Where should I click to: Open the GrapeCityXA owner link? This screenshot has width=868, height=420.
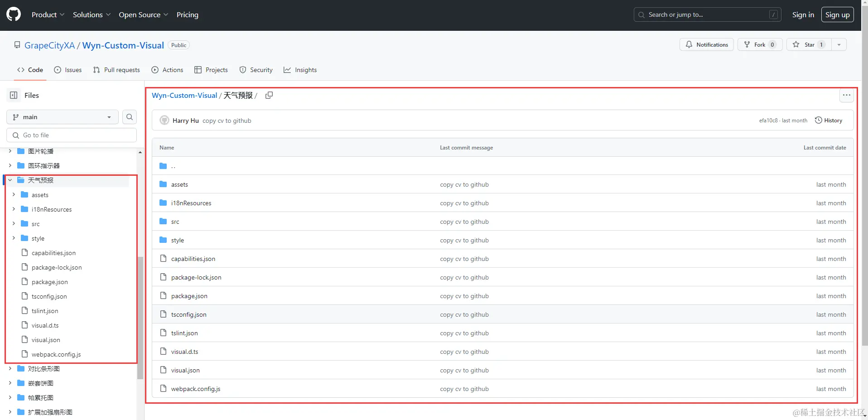point(49,45)
